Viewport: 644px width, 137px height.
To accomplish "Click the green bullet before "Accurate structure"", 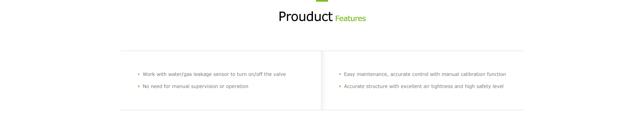I will [340, 86].
